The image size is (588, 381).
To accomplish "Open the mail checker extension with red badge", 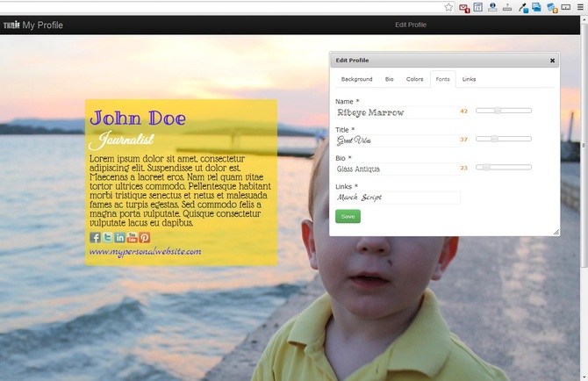I will pyautogui.click(x=464, y=8).
